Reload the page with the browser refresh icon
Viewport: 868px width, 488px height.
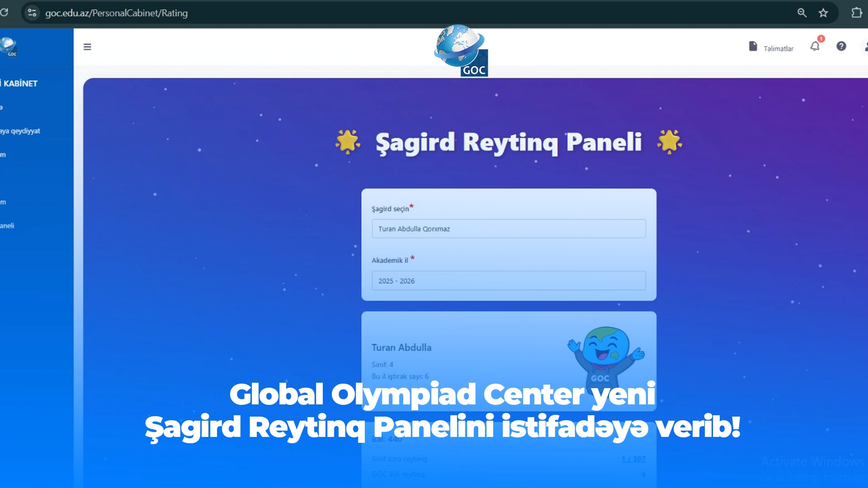tap(4, 12)
